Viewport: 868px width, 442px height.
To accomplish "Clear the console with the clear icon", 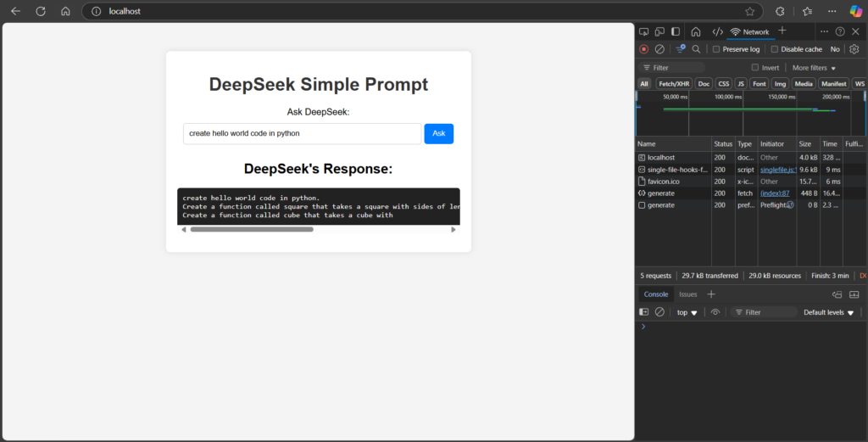I will coord(659,312).
